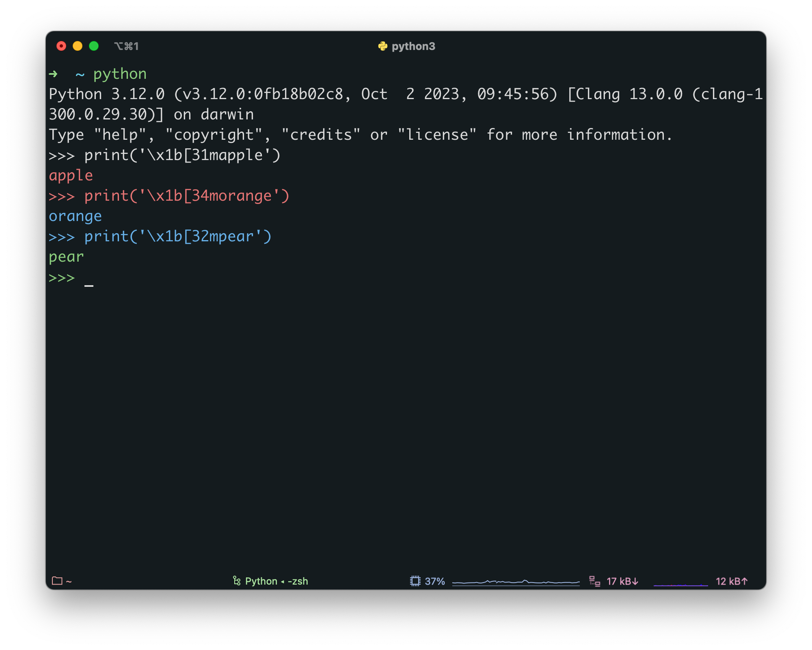
Task: Click the home directory tilde in status bar
Action: pyautogui.click(x=69, y=582)
